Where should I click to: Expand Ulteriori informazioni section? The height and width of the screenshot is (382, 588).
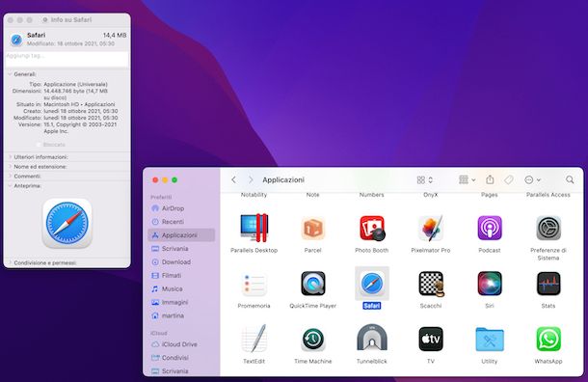click(x=10, y=157)
